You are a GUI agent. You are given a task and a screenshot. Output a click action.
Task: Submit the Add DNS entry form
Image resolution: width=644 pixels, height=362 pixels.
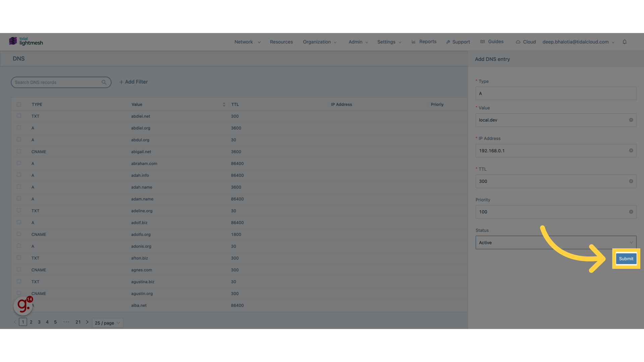click(x=626, y=258)
